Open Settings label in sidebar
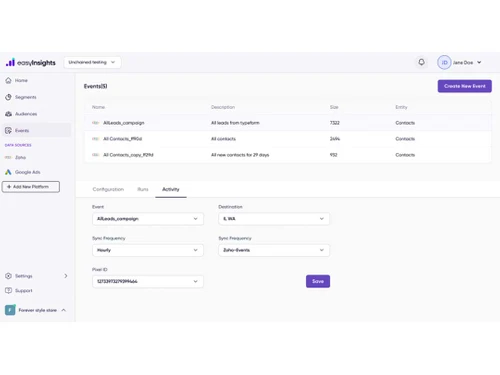 pyautogui.click(x=24, y=276)
